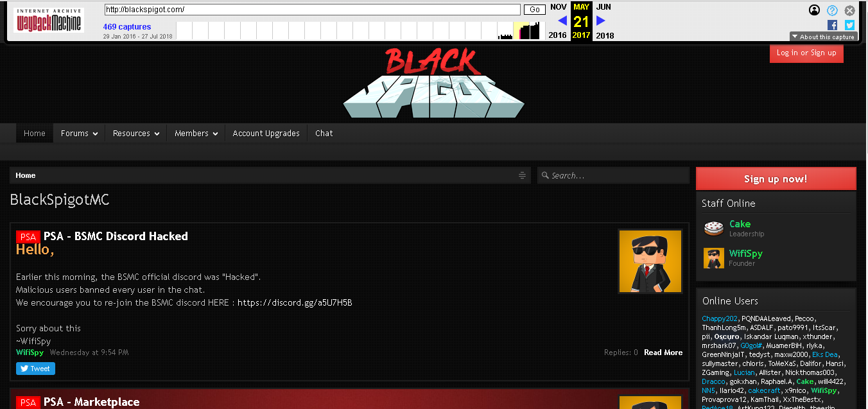Click the 469 captures link

127,27
